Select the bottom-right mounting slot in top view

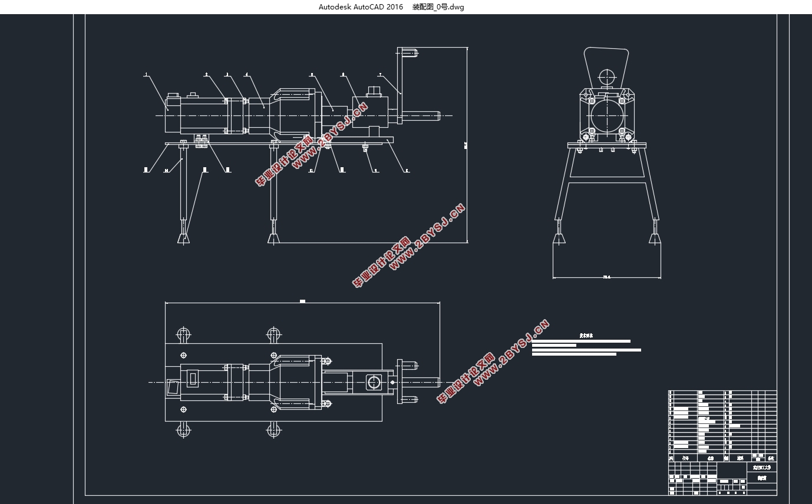point(273,430)
